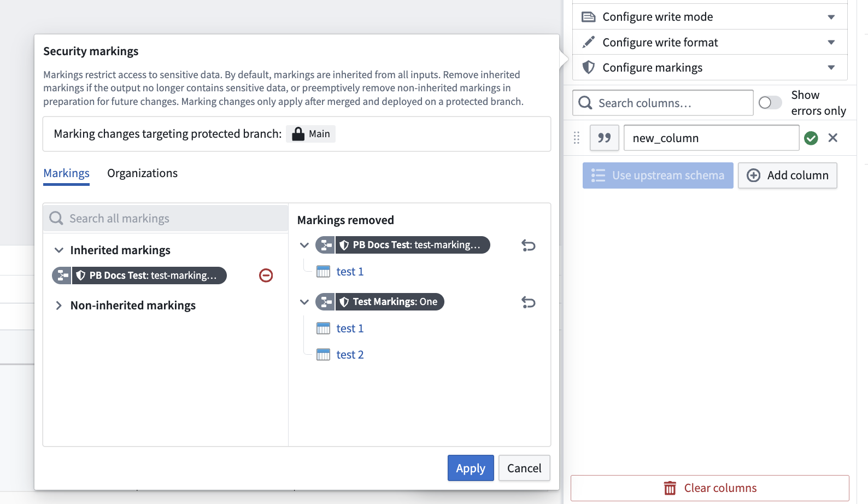Undo removal of Test Markings: One

pos(528,302)
